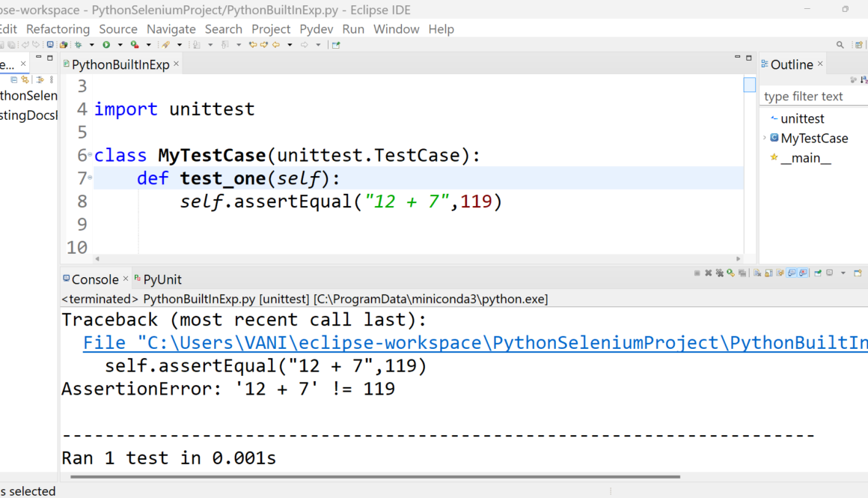Toggle show console on standard output change
This screenshot has width=868, height=498.
792,273
